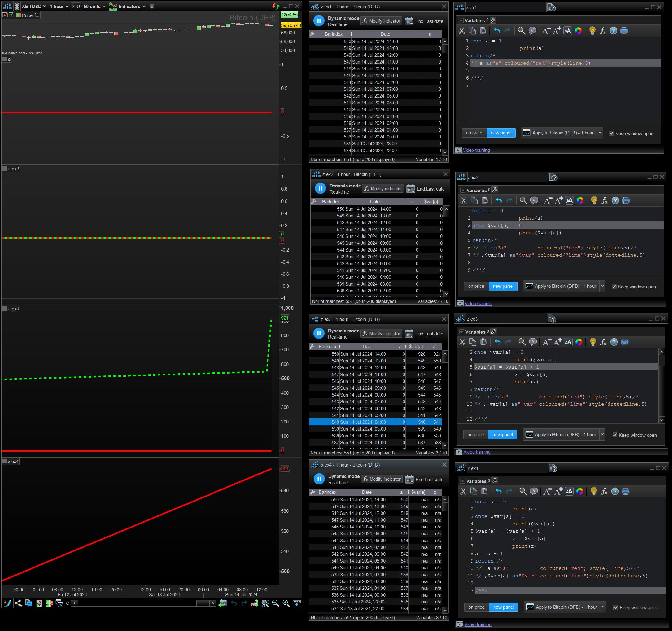672x631 pixels.
Task: Toggle Keep window open in x ex4 editor
Action: pyautogui.click(x=616, y=607)
